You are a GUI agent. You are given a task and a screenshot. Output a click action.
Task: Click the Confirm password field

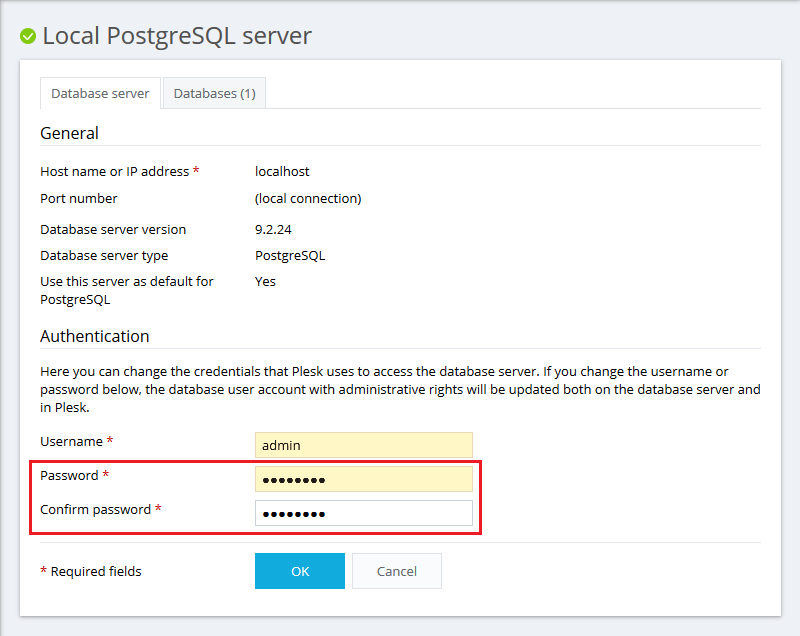tap(363, 513)
